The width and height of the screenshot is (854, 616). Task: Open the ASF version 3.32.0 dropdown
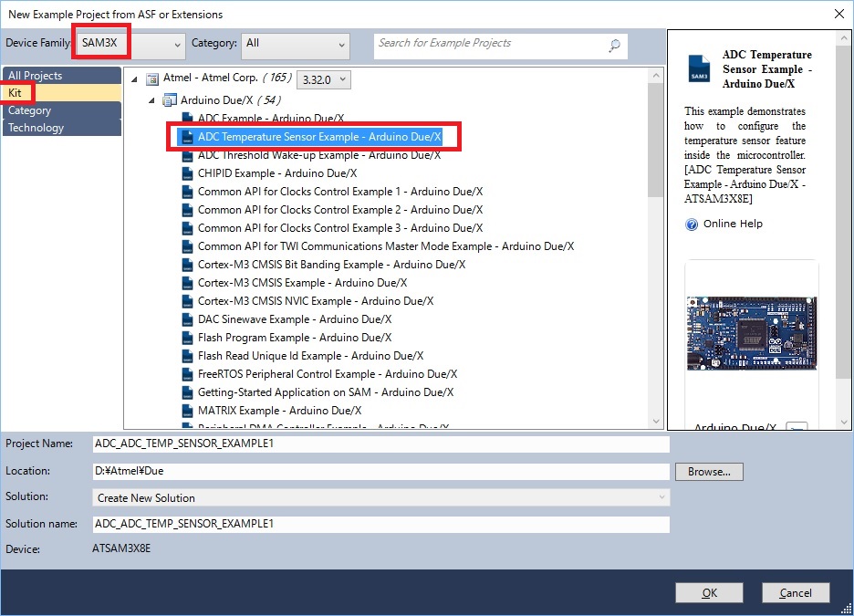click(324, 79)
